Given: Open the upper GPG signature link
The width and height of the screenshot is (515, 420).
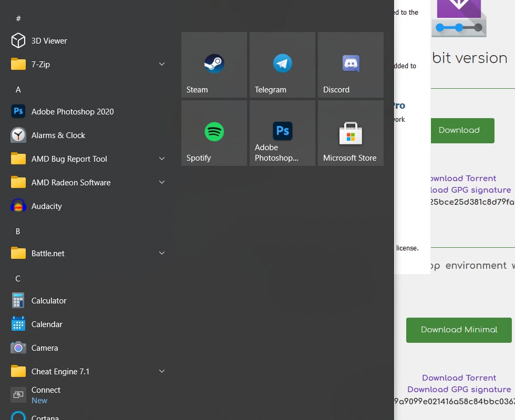Looking at the screenshot, I should (471, 190).
